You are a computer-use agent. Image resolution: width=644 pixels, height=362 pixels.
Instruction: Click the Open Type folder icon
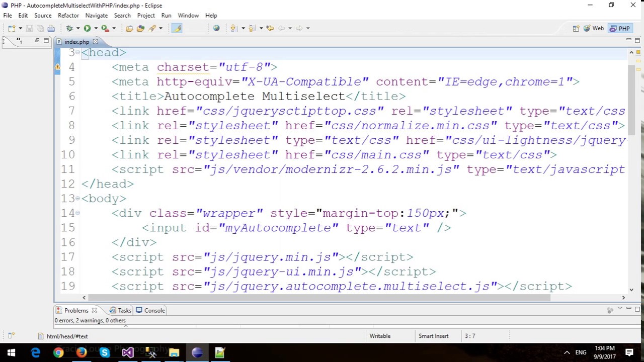pos(129,28)
